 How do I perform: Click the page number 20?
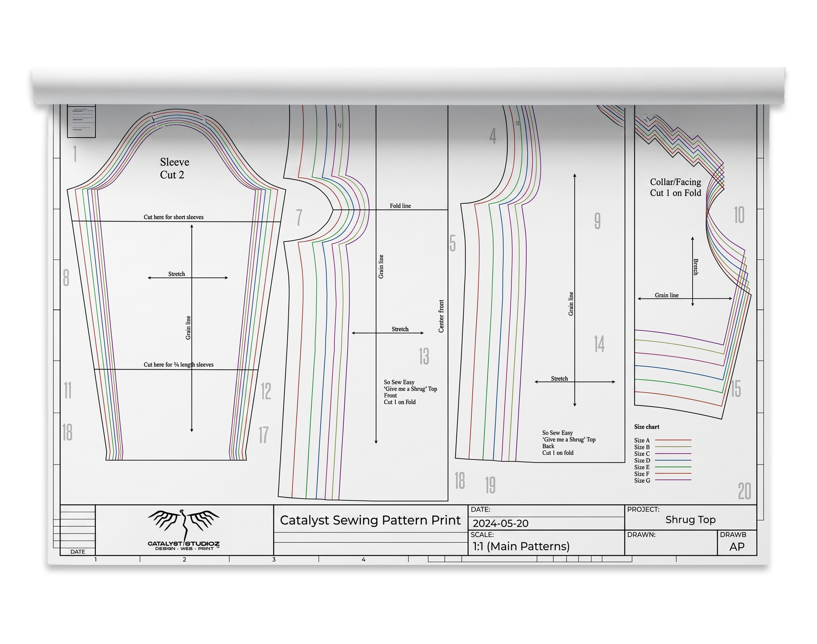pyautogui.click(x=745, y=491)
